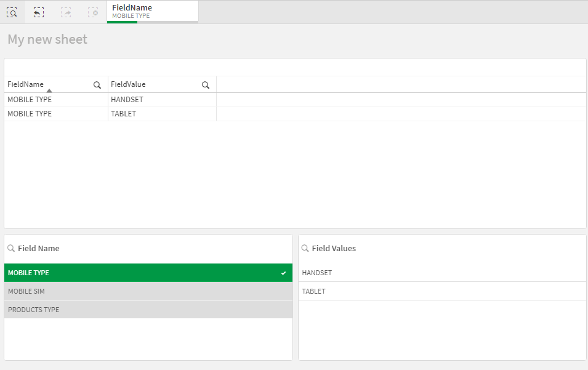
Task: Click the TABLET cell in the table
Action: 124,114
